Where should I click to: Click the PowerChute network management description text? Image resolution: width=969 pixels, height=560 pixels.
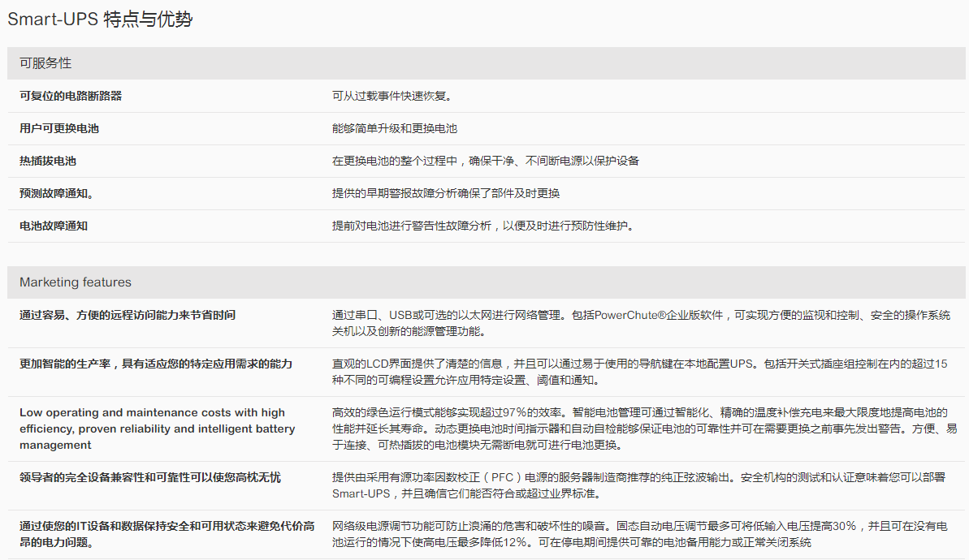click(640, 323)
